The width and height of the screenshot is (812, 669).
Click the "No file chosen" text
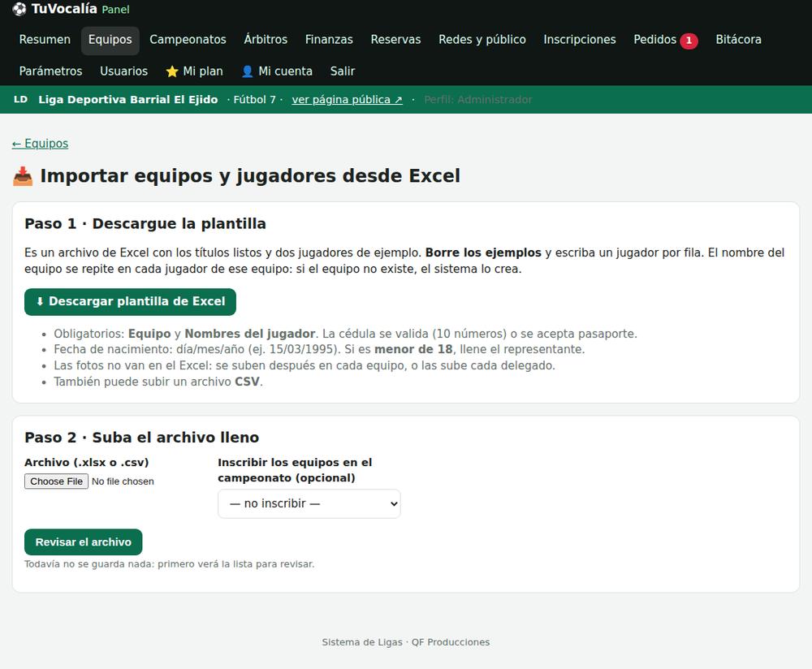pyautogui.click(x=123, y=481)
